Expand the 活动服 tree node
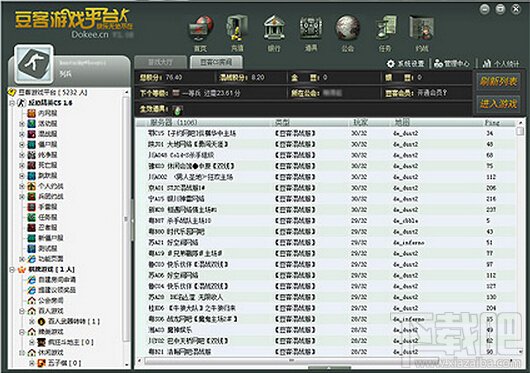Viewport: 530px width, 373px height. point(22,124)
